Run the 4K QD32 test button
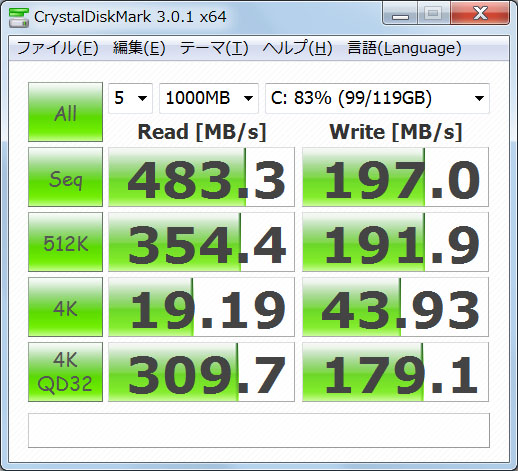The height and width of the screenshot is (471, 518). [65, 372]
